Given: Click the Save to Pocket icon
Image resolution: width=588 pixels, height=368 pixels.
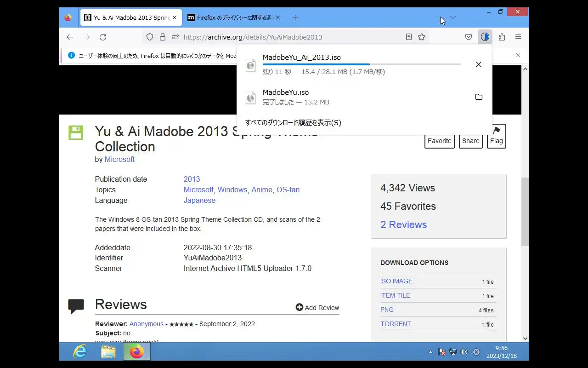Looking at the screenshot, I should [469, 37].
